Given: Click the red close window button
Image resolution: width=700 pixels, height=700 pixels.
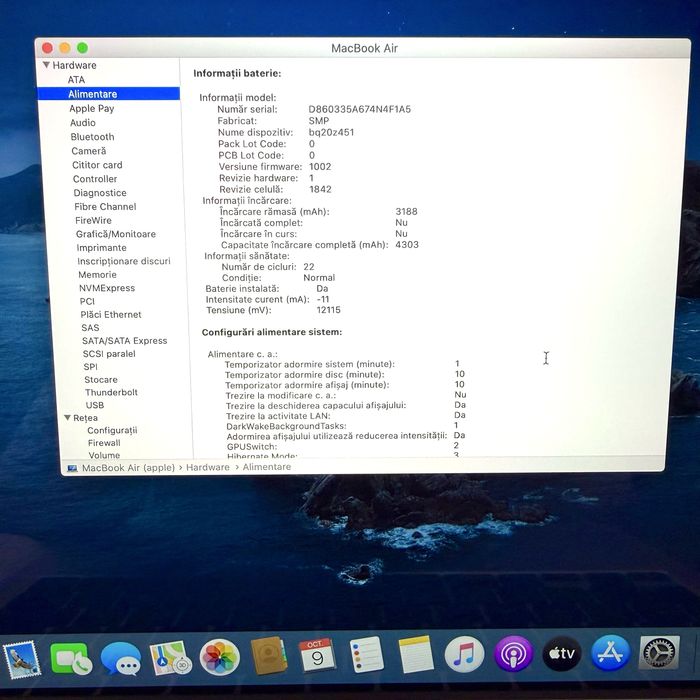Looking at the screenshot, I should (x=47, y=47).
